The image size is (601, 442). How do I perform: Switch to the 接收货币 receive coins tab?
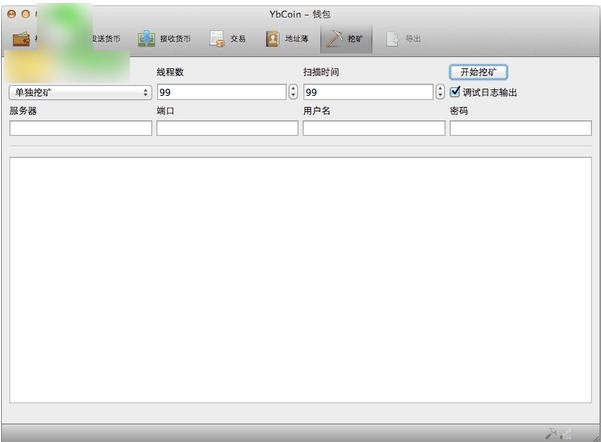(x=164, y=39)
